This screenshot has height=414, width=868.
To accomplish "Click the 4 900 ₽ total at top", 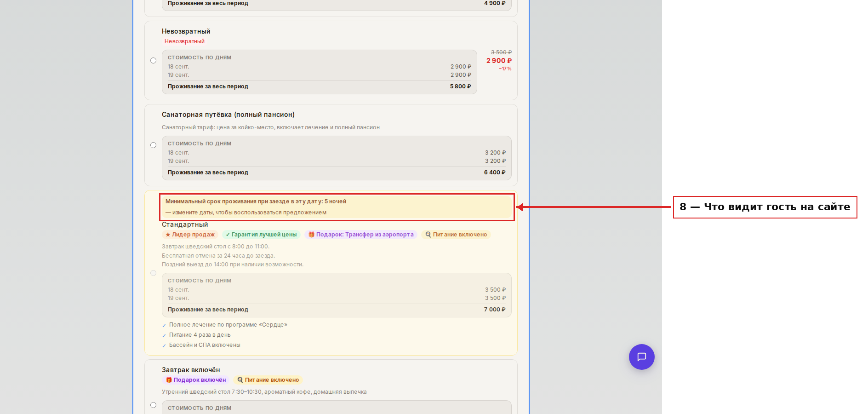I will (495, 3).
